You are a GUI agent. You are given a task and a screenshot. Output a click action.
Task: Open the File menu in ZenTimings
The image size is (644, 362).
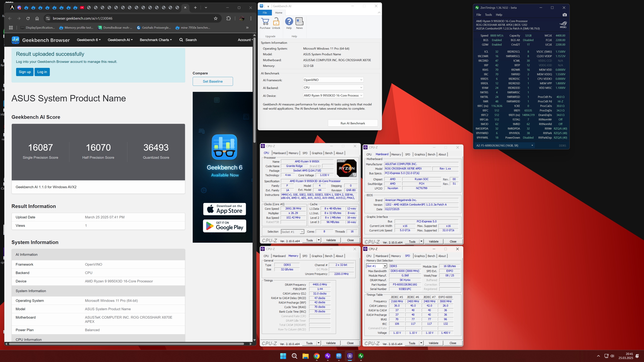(478, 15)
